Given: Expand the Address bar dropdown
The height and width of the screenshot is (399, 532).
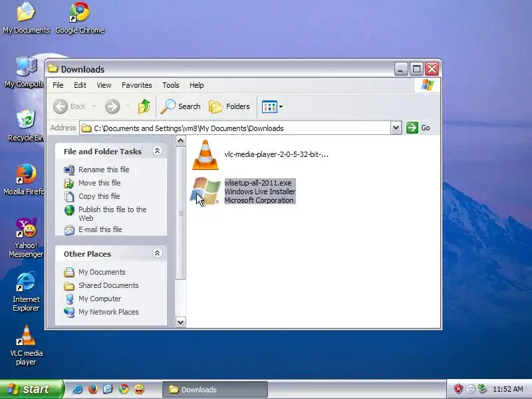Looking at the screenshot, I should point(396,128).
